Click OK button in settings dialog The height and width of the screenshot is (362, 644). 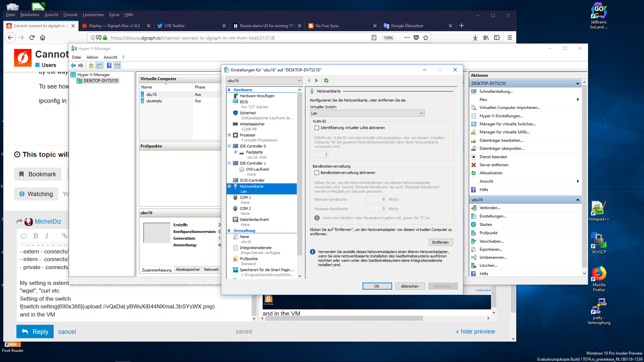coord(377,286)
